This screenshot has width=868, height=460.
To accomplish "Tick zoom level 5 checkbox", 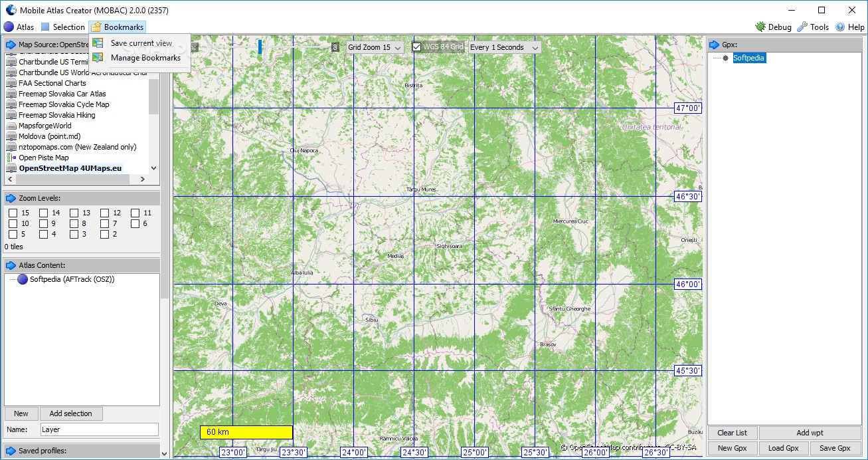I will (x=13, y=234).
